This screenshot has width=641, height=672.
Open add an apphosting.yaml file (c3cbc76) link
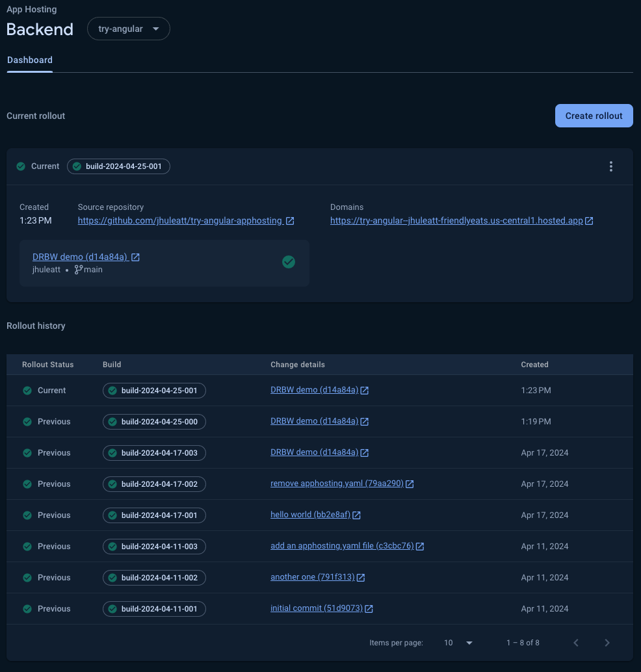pos(342,546)
